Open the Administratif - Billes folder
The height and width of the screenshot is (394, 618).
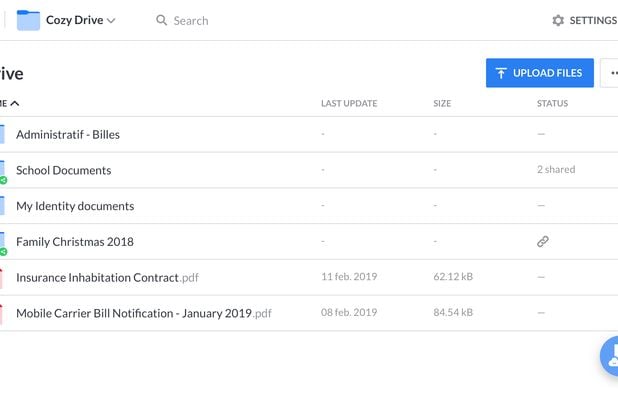click(x=68, y=135)
